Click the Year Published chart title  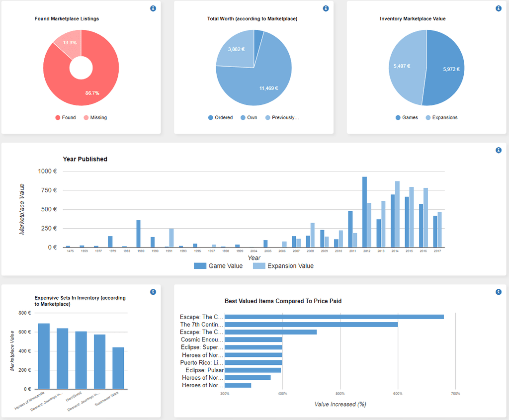point(85,159)
